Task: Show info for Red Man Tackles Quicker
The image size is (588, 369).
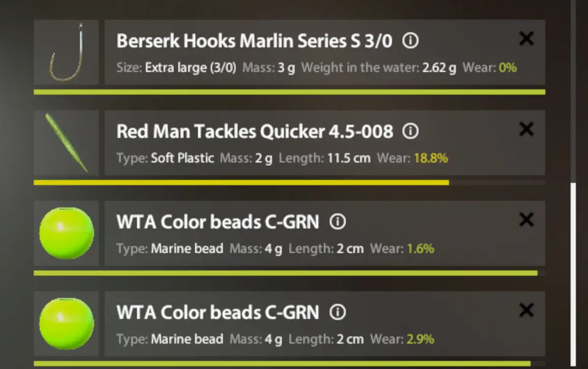Action: pos(410,131)
